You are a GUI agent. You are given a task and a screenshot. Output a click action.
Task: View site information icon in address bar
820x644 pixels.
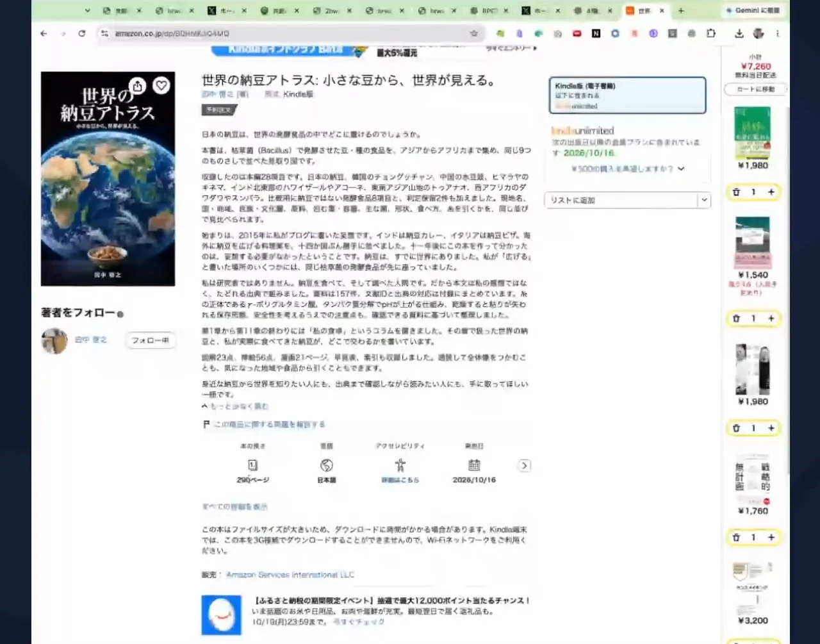click(105, 33)
